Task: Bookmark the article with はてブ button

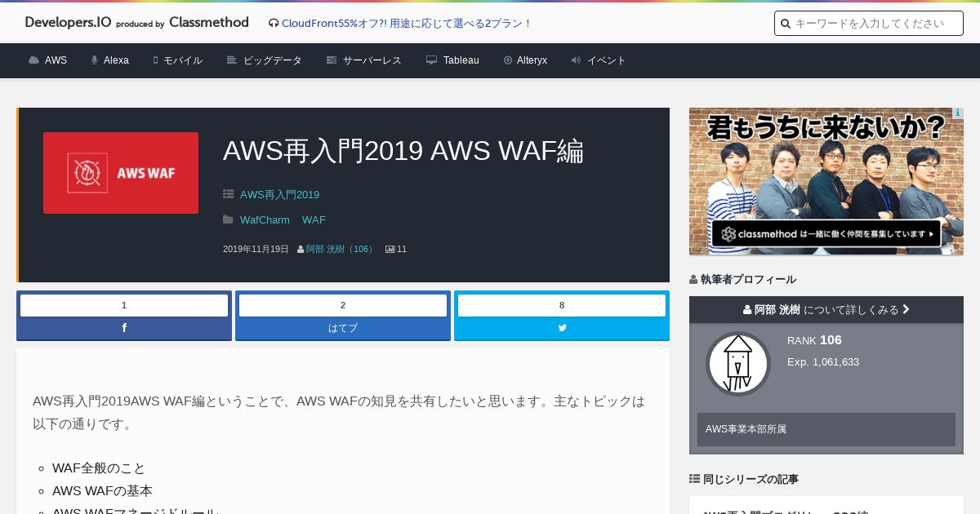Action: click(343, 328)
